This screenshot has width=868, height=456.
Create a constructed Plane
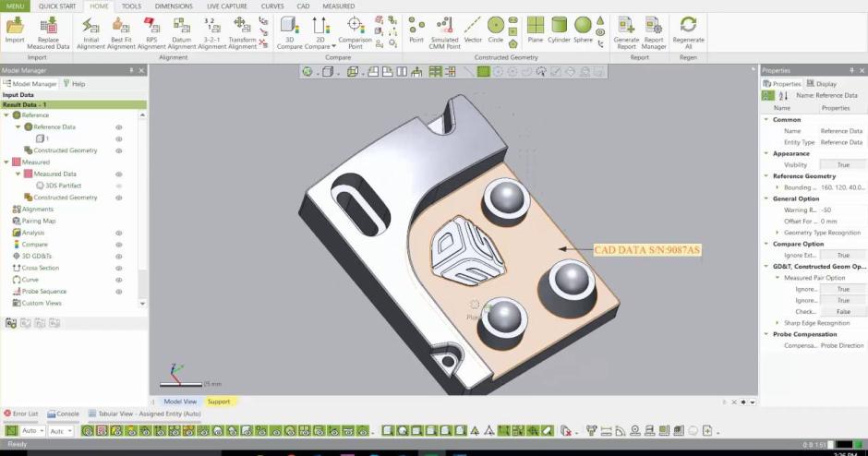point(536,30)
